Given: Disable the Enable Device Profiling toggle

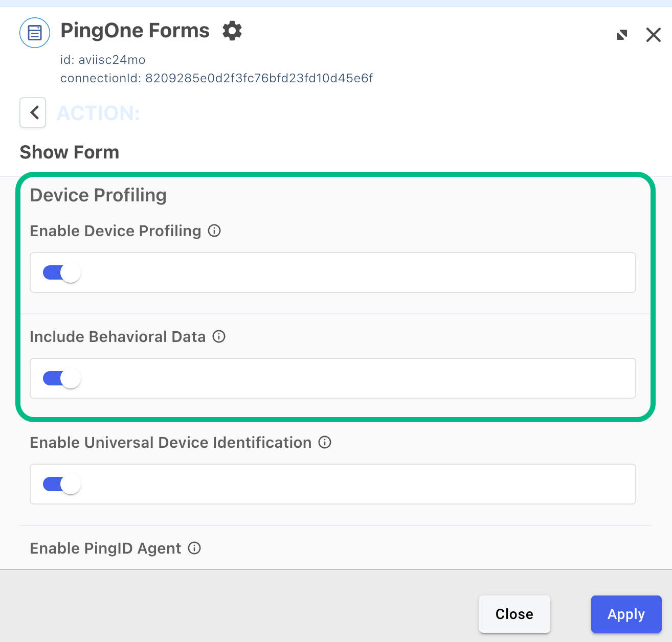Looking at the screenshot, I should [x=60, y=272].
